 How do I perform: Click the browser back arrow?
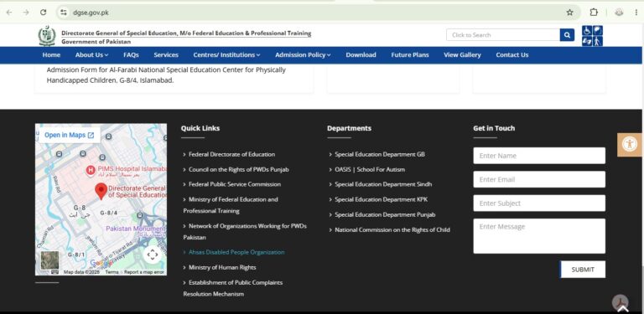[x=9, y=13]
